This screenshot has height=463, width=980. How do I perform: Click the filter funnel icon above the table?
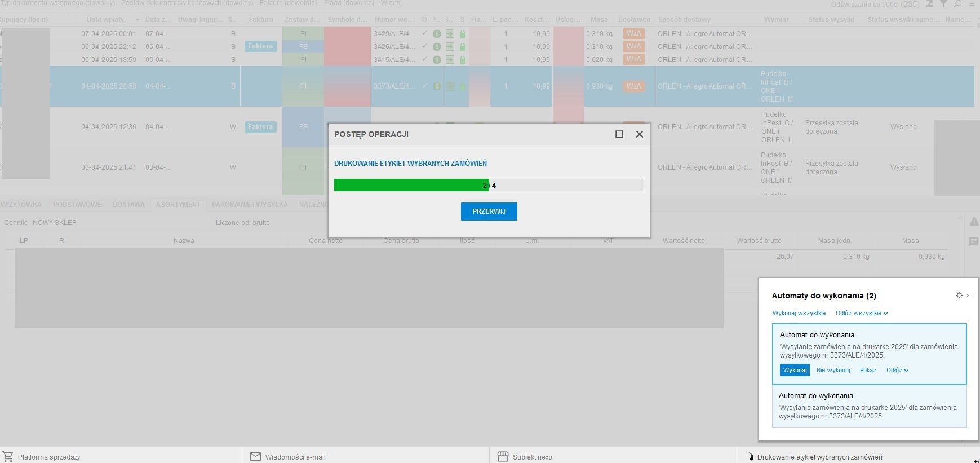943,4
